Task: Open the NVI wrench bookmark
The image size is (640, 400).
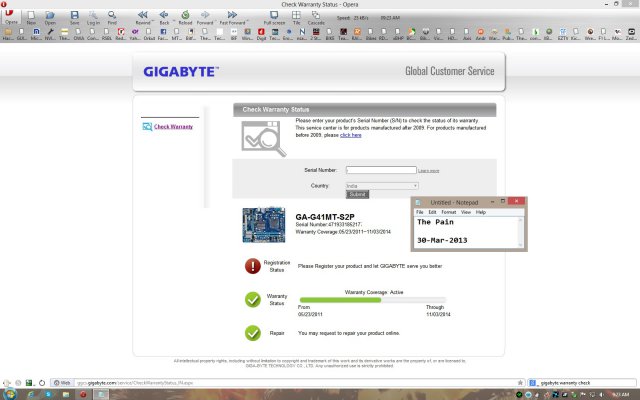Action: click(51, 34)
